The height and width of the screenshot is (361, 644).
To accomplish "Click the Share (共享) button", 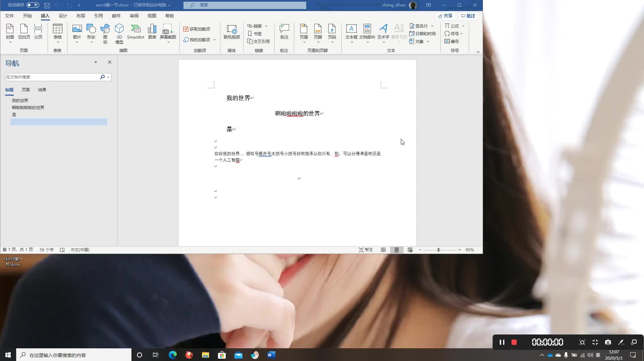I will [445, 16].
